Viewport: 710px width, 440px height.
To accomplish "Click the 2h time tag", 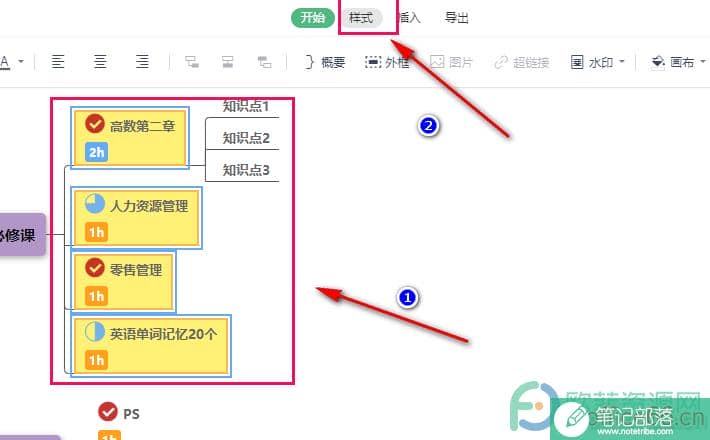I will [x=96, y=153].
